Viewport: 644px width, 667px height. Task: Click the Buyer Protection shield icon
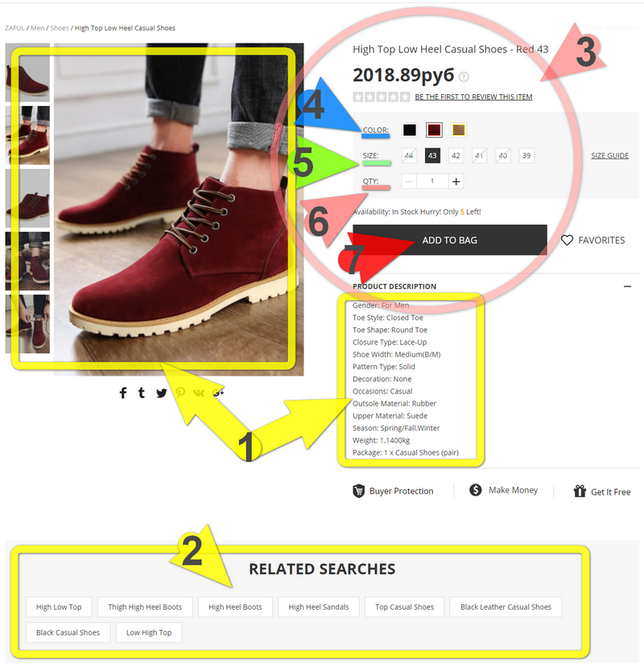(x=358, y=491)
